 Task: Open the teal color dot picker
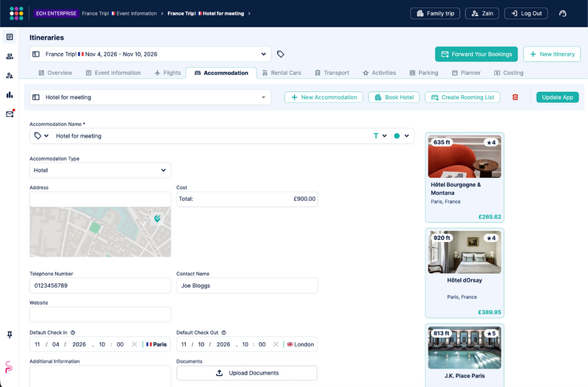pyautogui.click(x=401, y=136)
